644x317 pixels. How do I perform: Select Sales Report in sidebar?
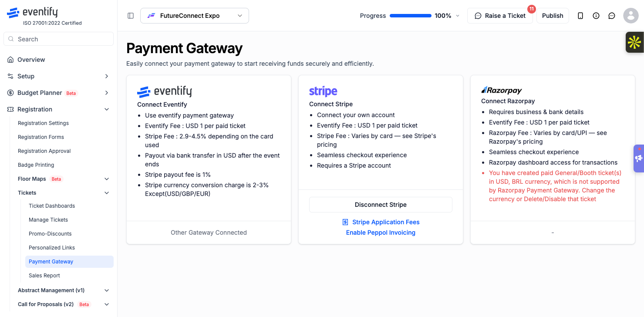coord(44,276)
